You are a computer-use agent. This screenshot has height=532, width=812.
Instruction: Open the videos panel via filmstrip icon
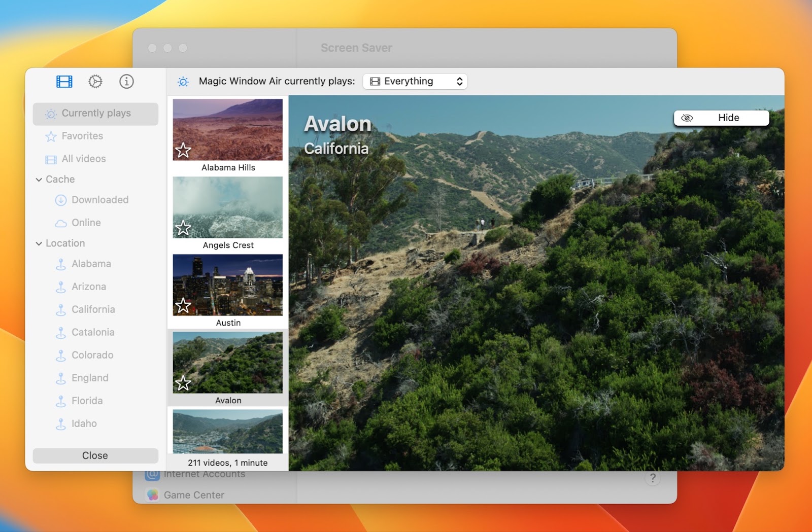(64, 81)
